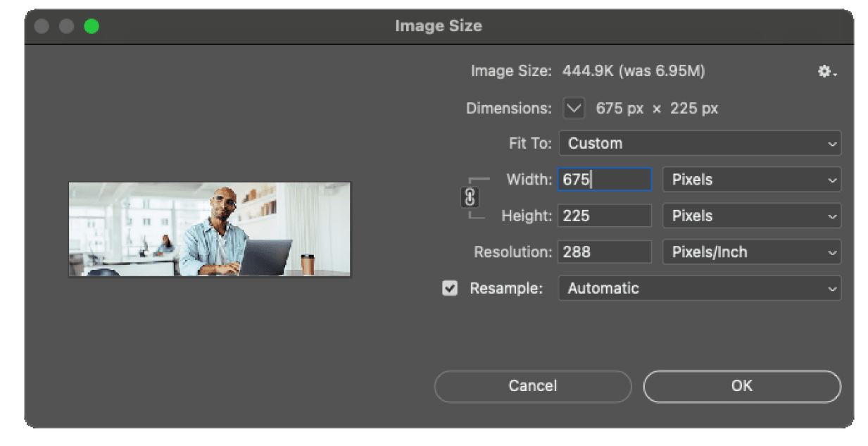The width and height of the screenshot is (868, 446).
Task: Open the Fit To Custom dropdown
Action: coord(699,143)
